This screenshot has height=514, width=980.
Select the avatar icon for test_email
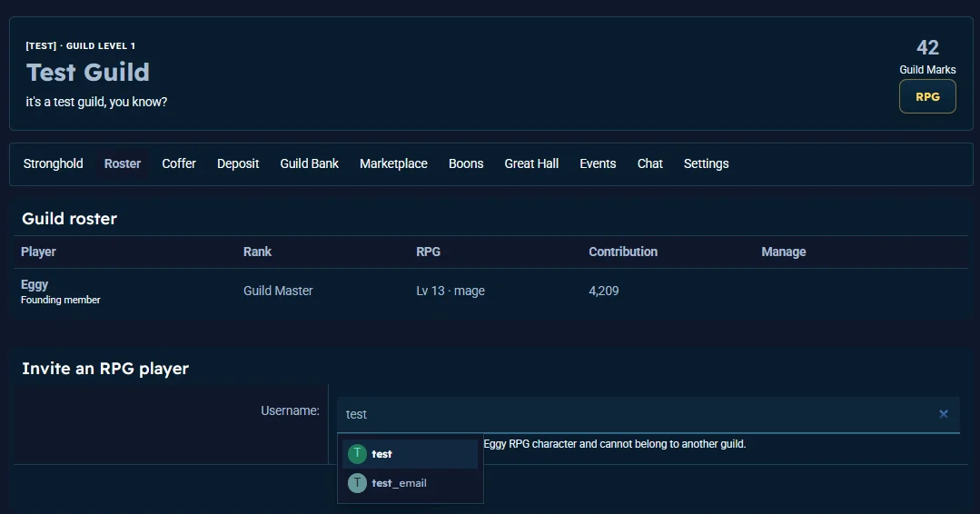tap(357, 483)
